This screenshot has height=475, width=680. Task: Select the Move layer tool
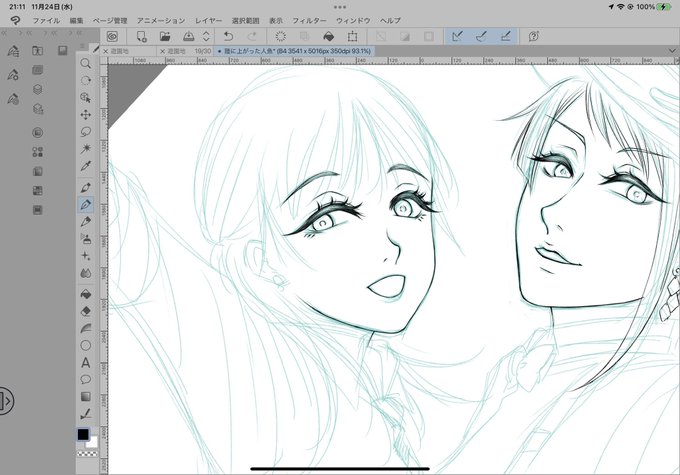85,115
